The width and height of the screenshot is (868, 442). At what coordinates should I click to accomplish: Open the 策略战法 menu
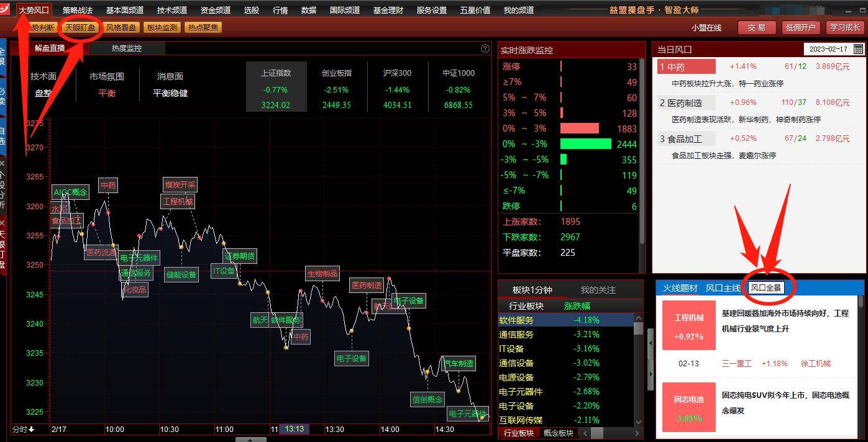pyautogui.click(x=78, y=10)
